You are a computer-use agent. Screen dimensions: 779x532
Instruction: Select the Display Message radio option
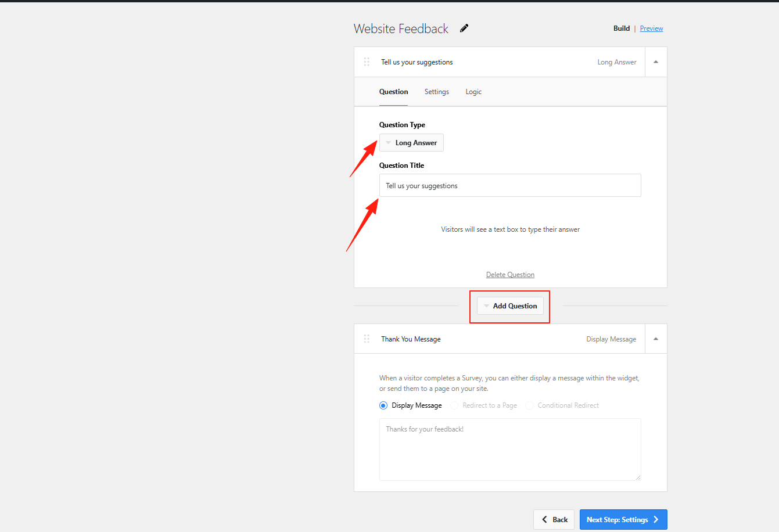coord(383,405)
